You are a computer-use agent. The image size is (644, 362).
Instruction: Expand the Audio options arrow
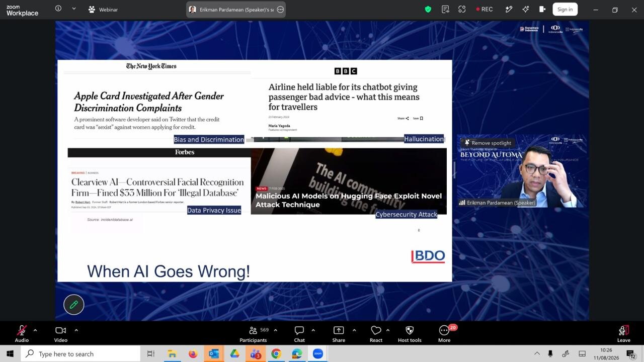pyautogui.click(x=35, y=330)
